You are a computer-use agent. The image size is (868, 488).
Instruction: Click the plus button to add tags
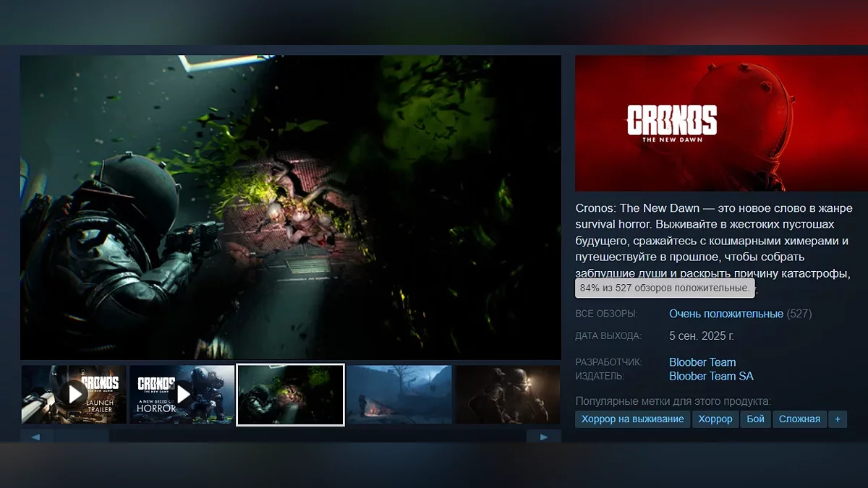pyautogui.click(x=838, y=419)
